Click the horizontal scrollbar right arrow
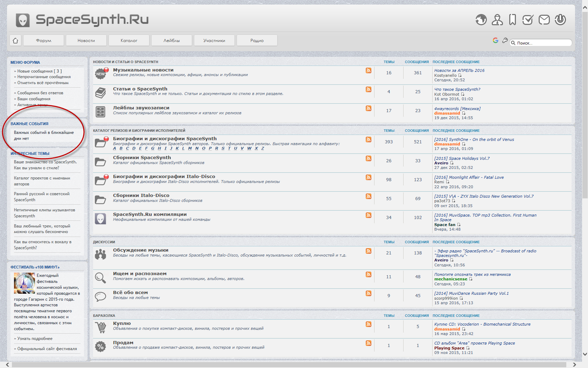The height and width of the screenshot is (368, 588). coord(574,365)
